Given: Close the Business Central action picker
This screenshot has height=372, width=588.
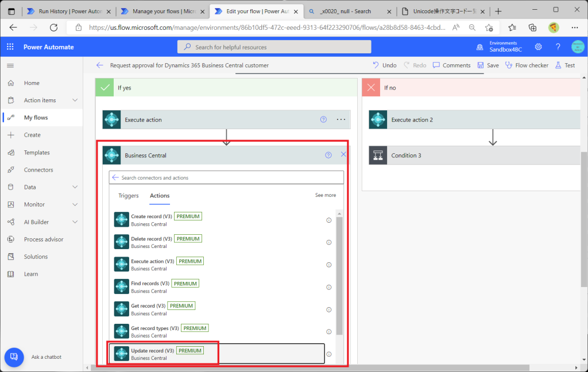Looking at the screenshot, I should [x=343, y=154].
